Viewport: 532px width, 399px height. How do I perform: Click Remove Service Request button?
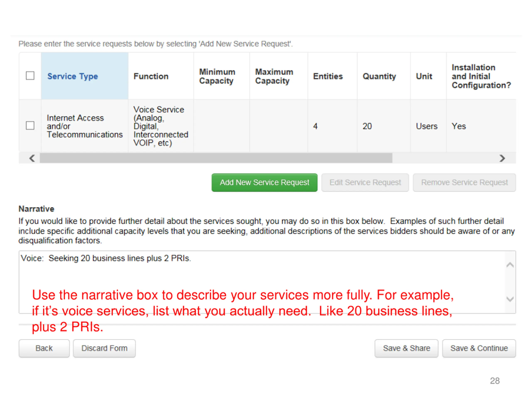(x=464, y=182)
